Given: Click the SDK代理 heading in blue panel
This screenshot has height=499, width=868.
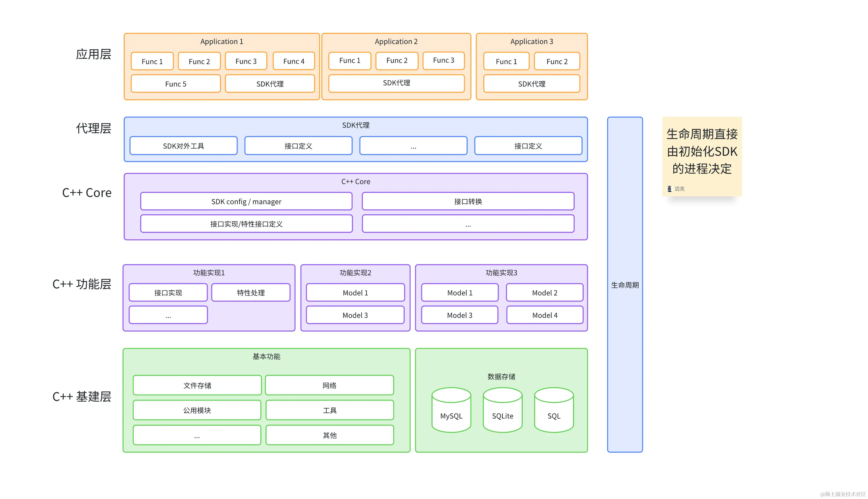Looking at the screenshot, I should tap(356, 125).
